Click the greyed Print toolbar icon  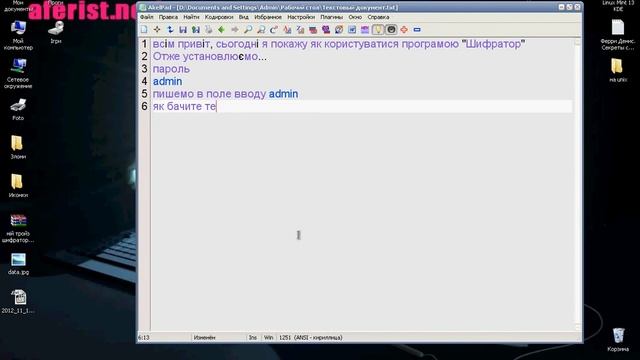pyautogui.click(x=209, y=29)
